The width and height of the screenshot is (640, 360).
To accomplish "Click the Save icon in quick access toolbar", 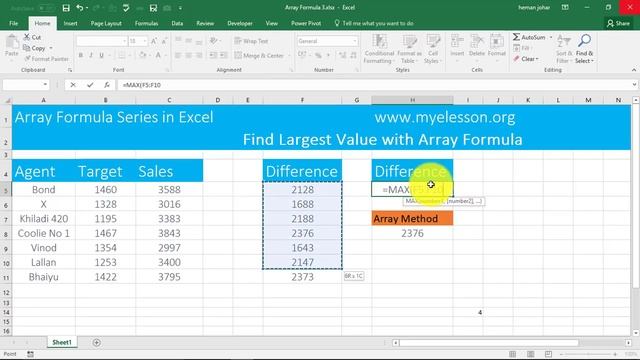I will 66,8.
